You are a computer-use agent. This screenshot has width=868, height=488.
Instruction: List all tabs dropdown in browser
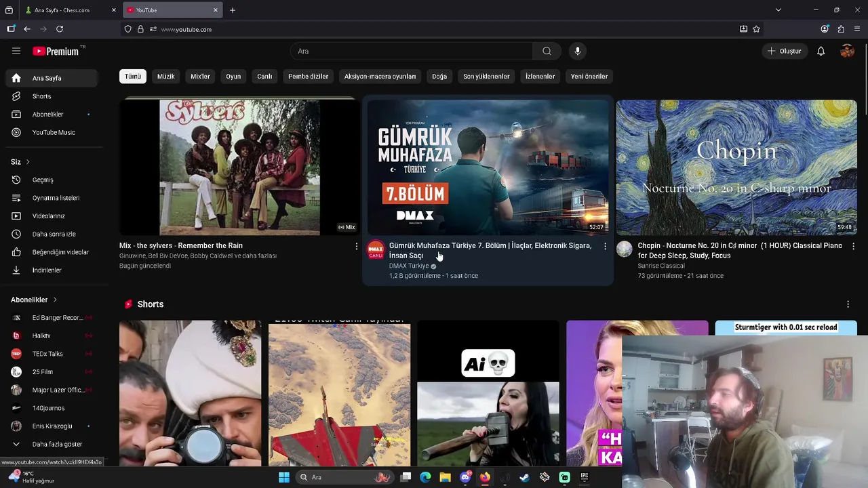[x=778, y=10]
